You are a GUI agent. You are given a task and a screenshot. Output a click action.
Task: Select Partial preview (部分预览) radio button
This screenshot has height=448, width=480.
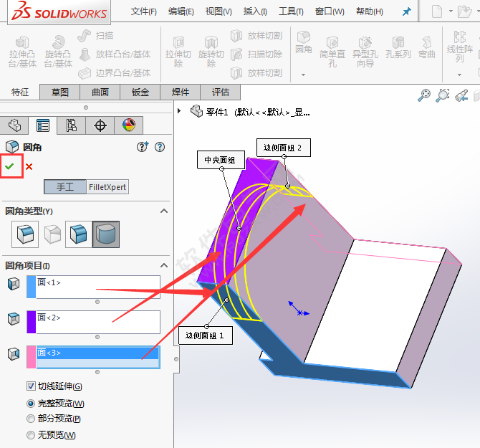coord(31,419)
